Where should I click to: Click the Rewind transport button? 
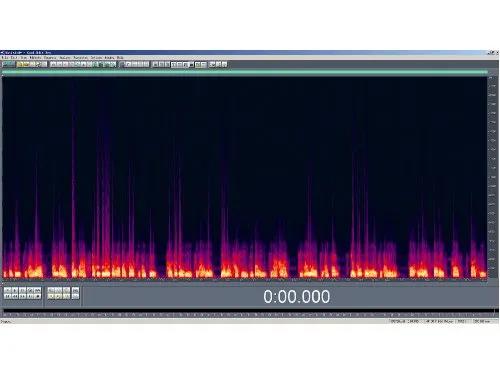click(15, 296)
